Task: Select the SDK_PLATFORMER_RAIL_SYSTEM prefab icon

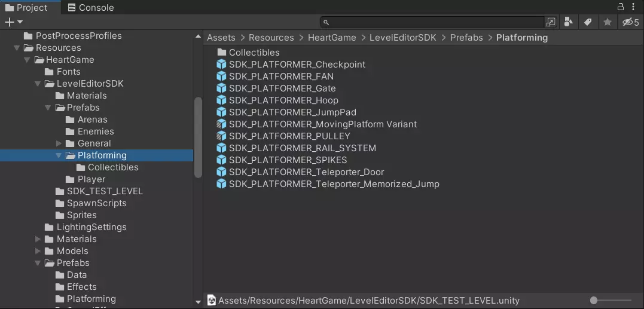Action: (x=221, y=148)
